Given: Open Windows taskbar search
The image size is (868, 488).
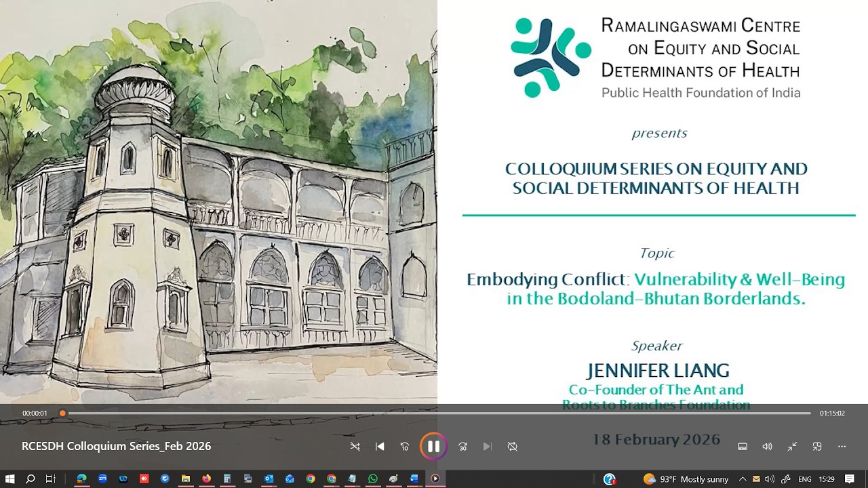Looking at the screenshot, I should 31,479.
